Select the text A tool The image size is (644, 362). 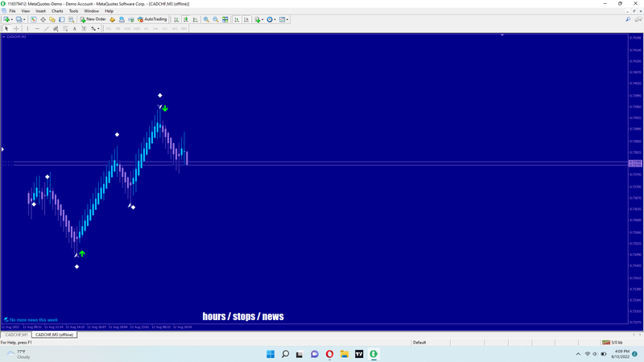tap(74, 28)
